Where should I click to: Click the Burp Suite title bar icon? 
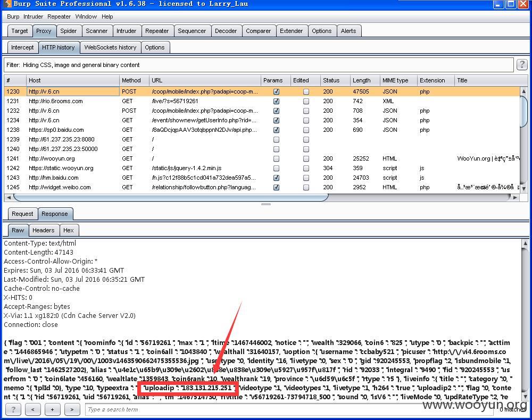(x=7, y=4)
